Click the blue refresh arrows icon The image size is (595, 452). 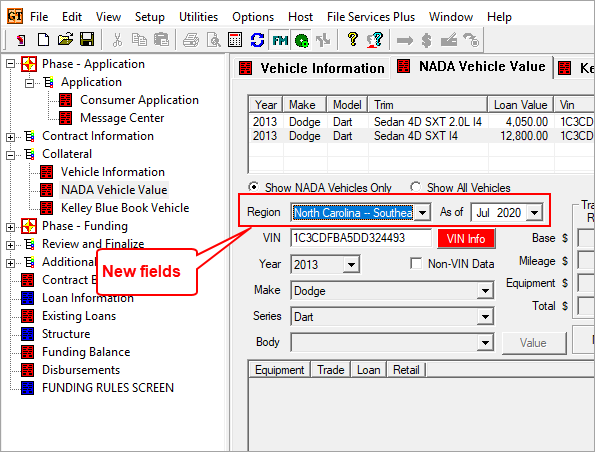257,39
